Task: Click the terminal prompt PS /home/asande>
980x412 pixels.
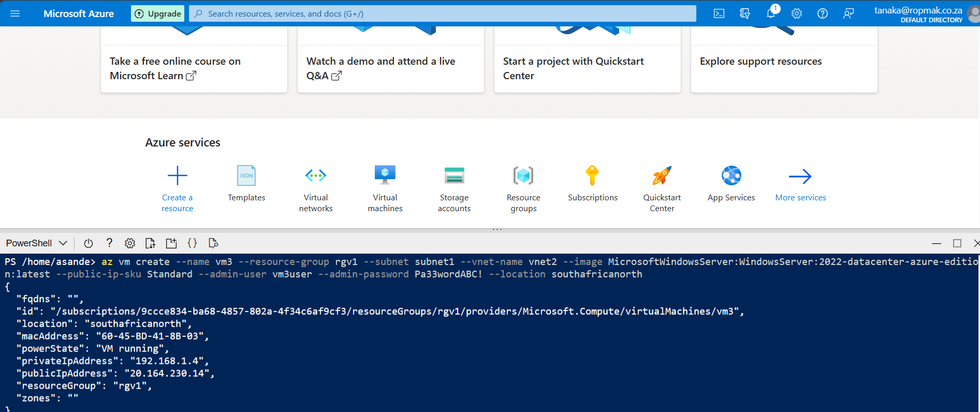Action: point(50,262)
